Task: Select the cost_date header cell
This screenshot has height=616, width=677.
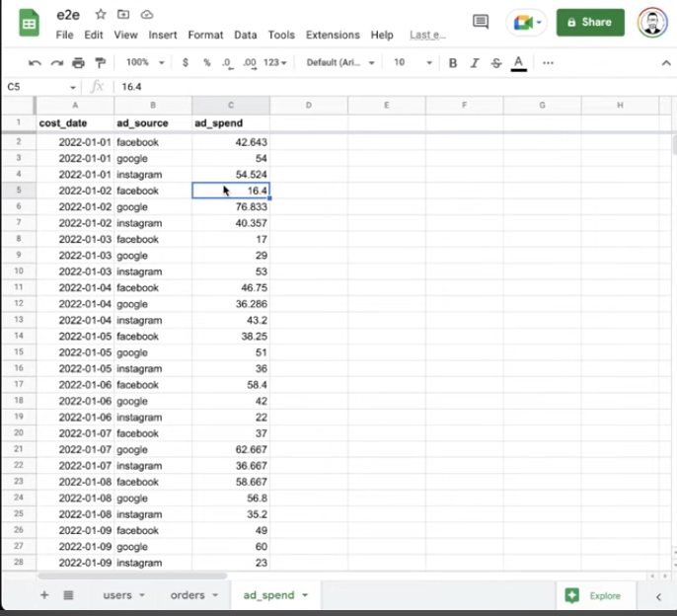Action: 75,123
